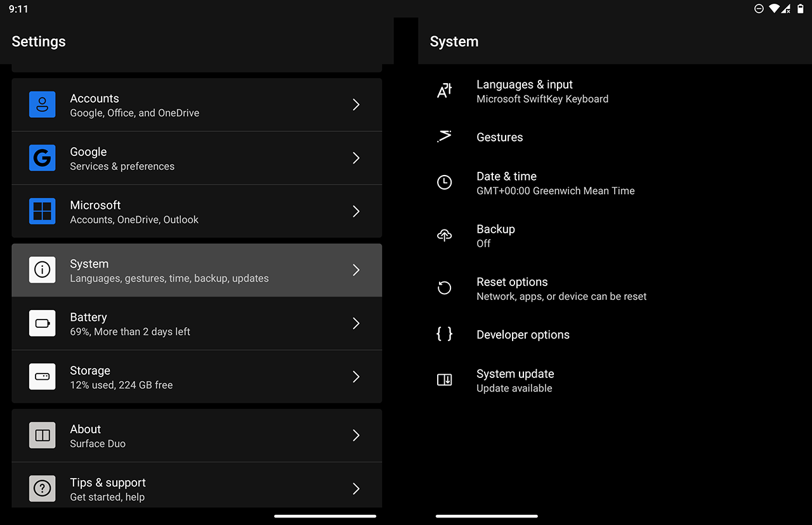Click 'Languages, gestures, time, backup, updates' text
The width and height of the screenshot is (812, 525).
169,278
